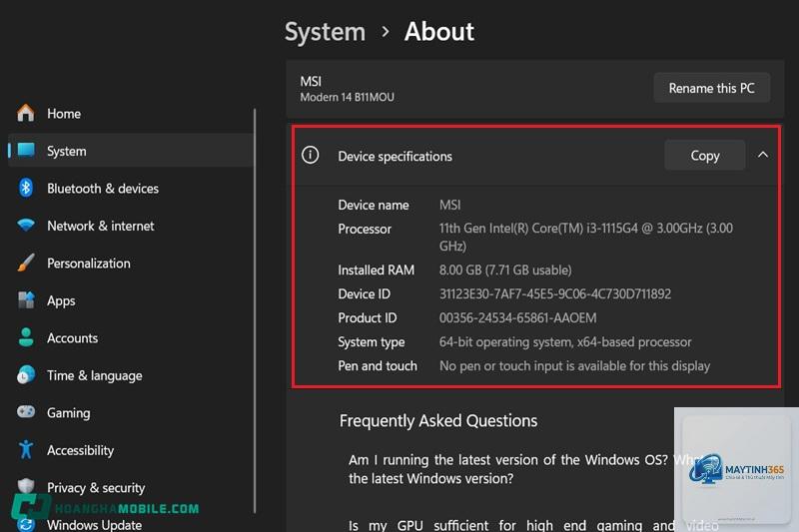The image size is (799, 532).
Task: Click the Network wifi icon
Action: click(26, 225)
